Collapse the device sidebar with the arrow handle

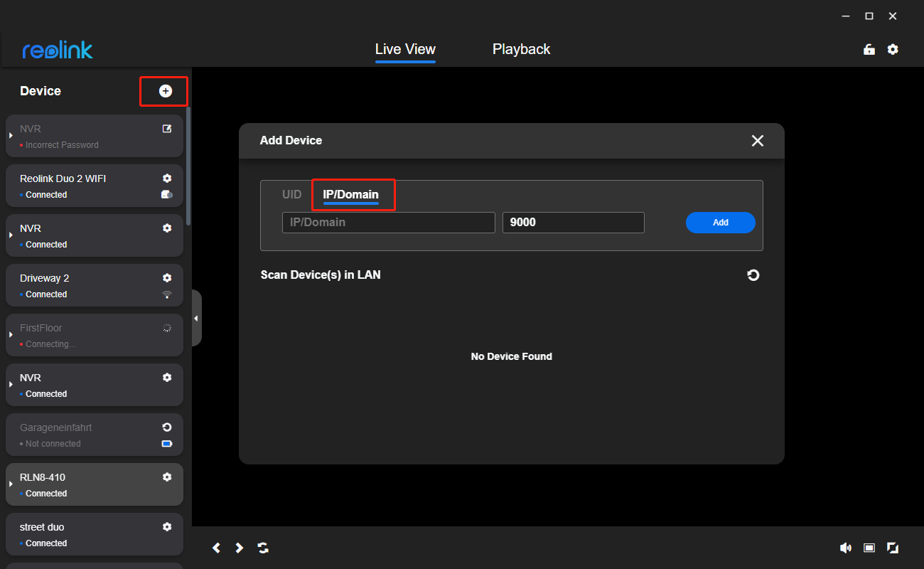tap(196, 318)
